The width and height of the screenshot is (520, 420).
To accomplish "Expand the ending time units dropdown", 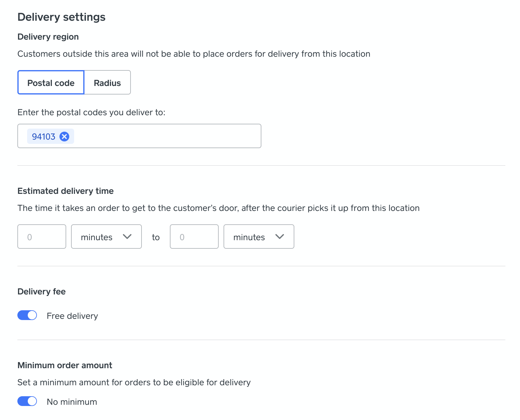I will pyautogui.click(x=259, y=237).
